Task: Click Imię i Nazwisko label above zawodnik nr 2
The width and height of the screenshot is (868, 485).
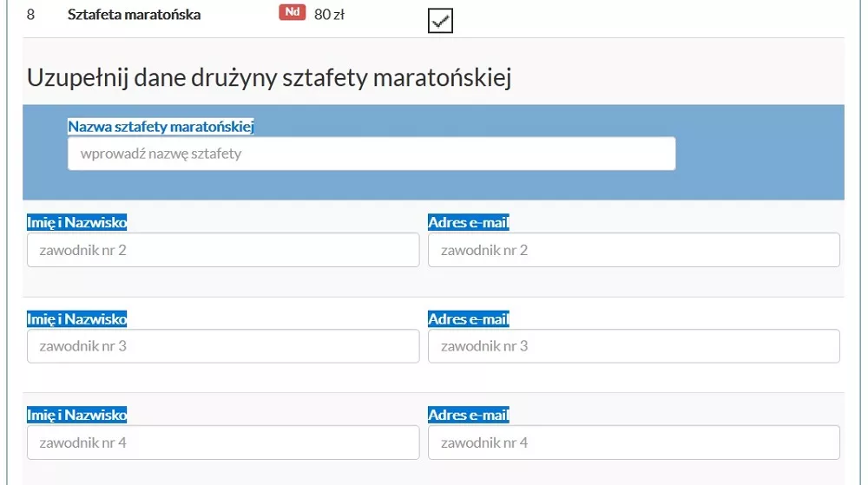Action: coord(77,223)
